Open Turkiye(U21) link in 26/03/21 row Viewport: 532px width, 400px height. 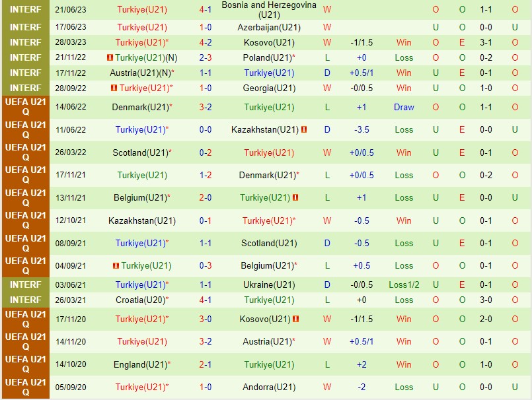point(269,300)
